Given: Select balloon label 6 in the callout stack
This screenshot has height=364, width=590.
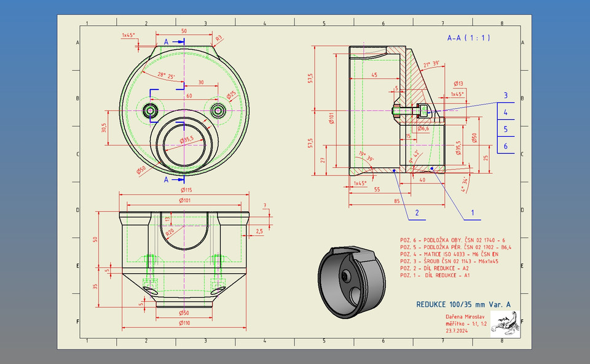Looking at the screenshot, I should click(506, 145).
